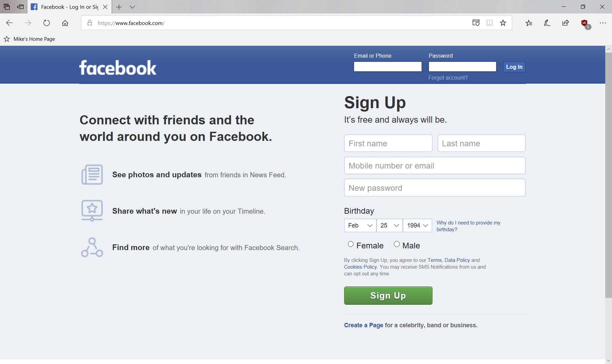Viewport: 612px width, 364px height.
Task: Open the Forgot account link
Action: click(x=448, y=78)
